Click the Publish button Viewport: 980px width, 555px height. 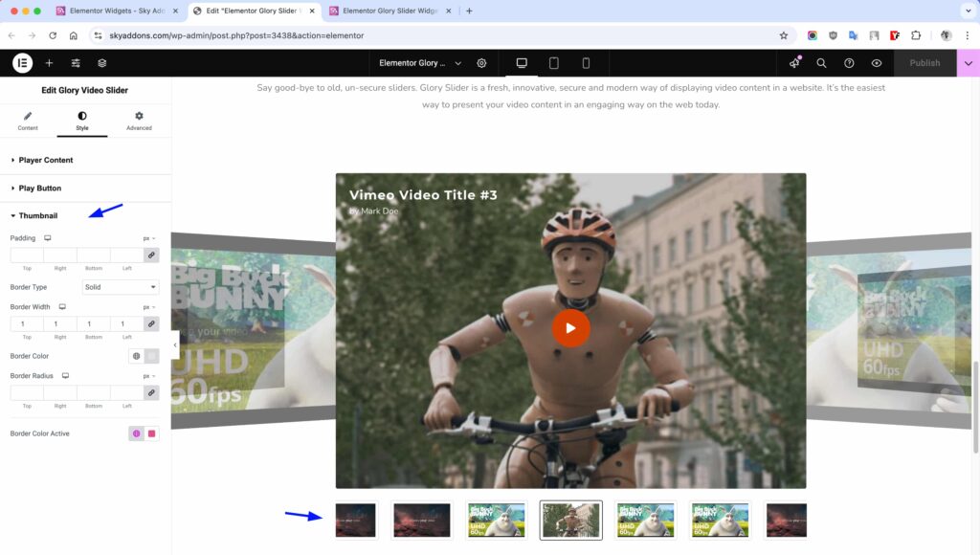[x=924, y=63]
